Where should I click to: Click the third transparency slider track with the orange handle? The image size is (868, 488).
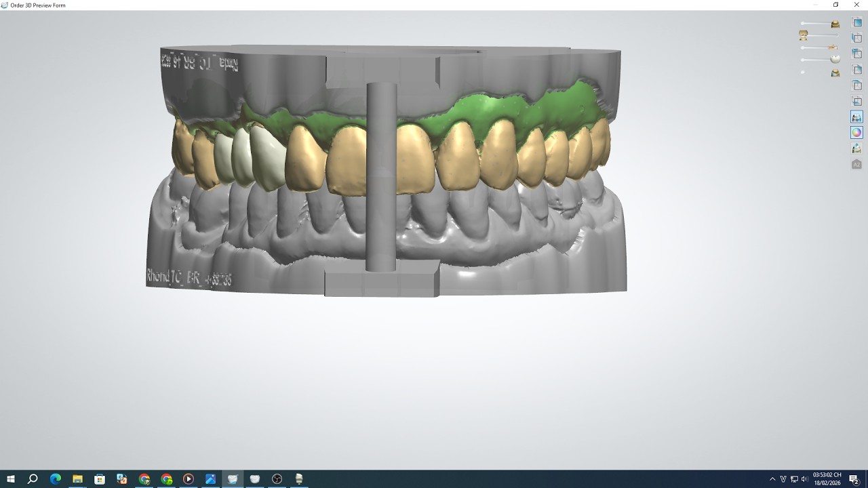[819, 47]
